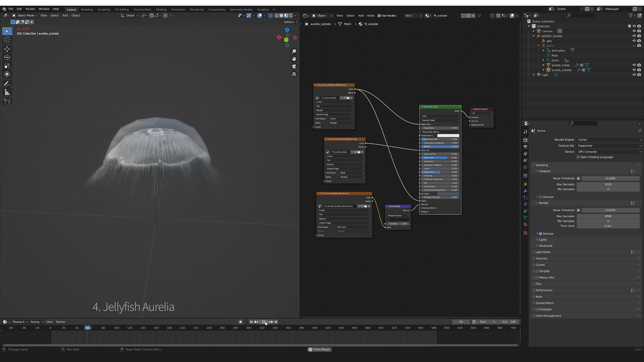Image resolution: width=644 pixels, height=362 pixels.
Task: Open the node editor Add menu
Action: [361, 16]
